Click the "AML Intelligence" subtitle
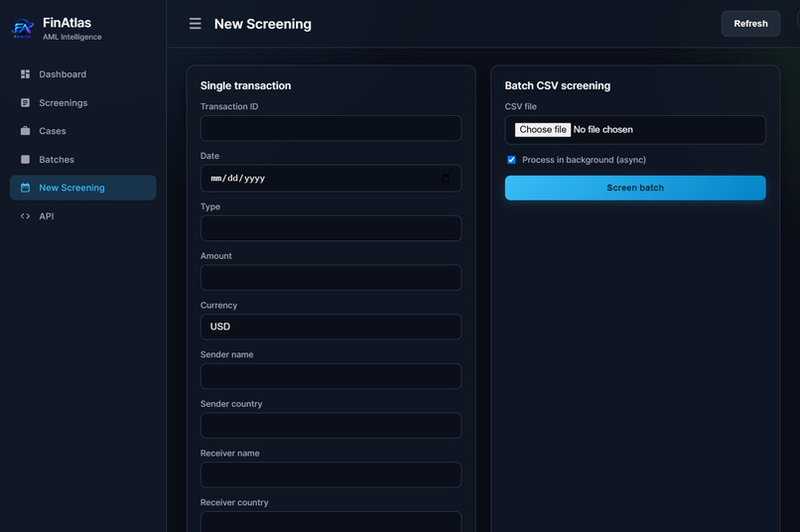 click(71, 37)
